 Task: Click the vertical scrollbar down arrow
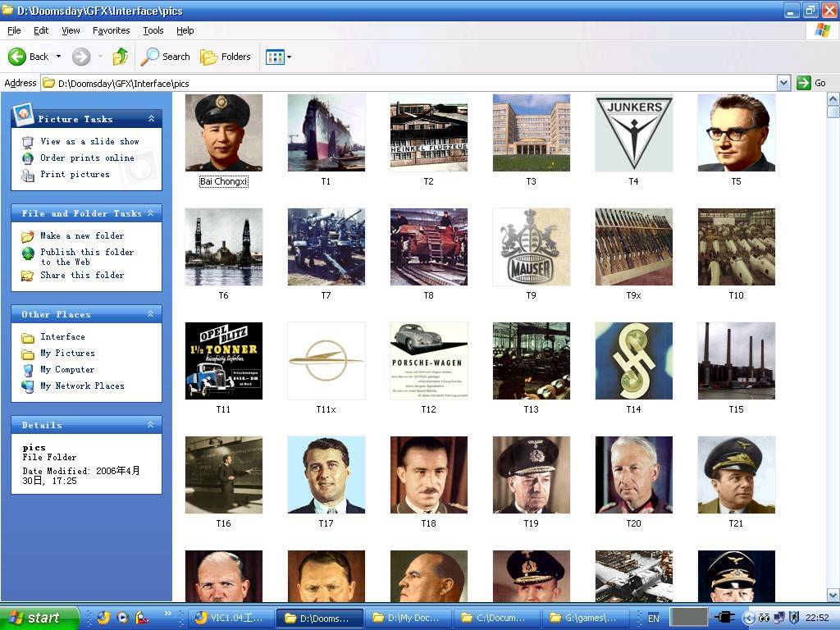click(833, 595)
